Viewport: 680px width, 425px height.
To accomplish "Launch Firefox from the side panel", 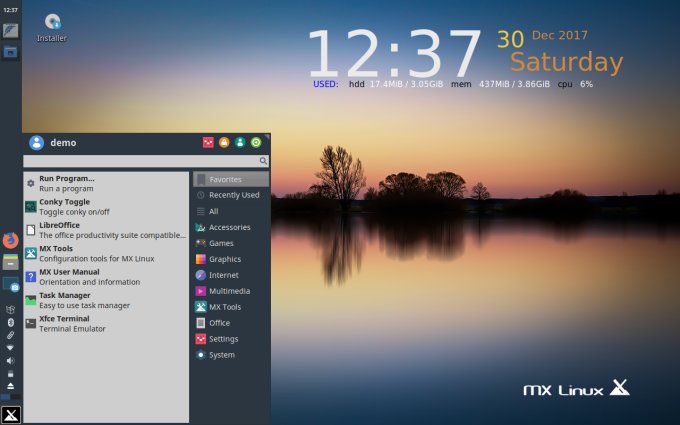I will click(10, 240).
